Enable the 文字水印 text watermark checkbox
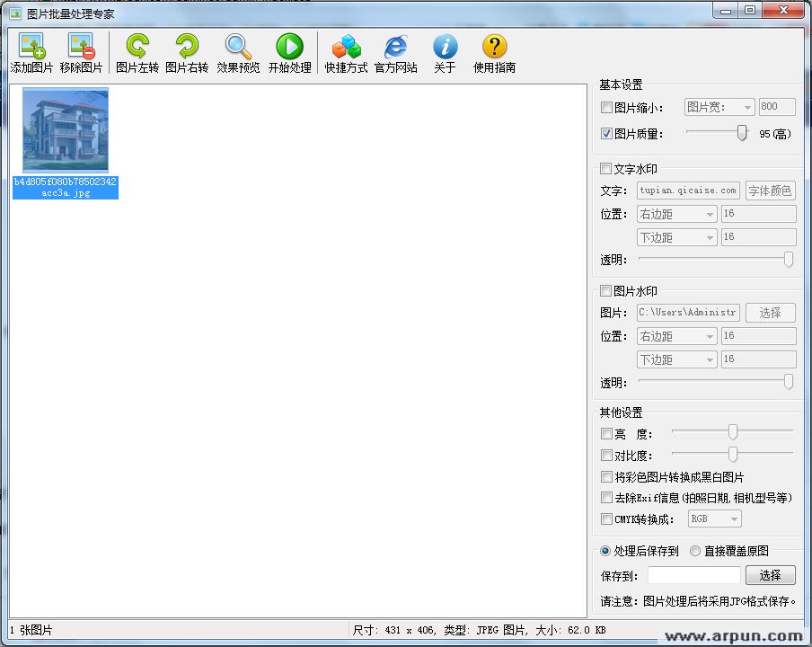Image resolution: width=812 pixels, height=647 pixels. pyautogui.click(x=607, y=167)
